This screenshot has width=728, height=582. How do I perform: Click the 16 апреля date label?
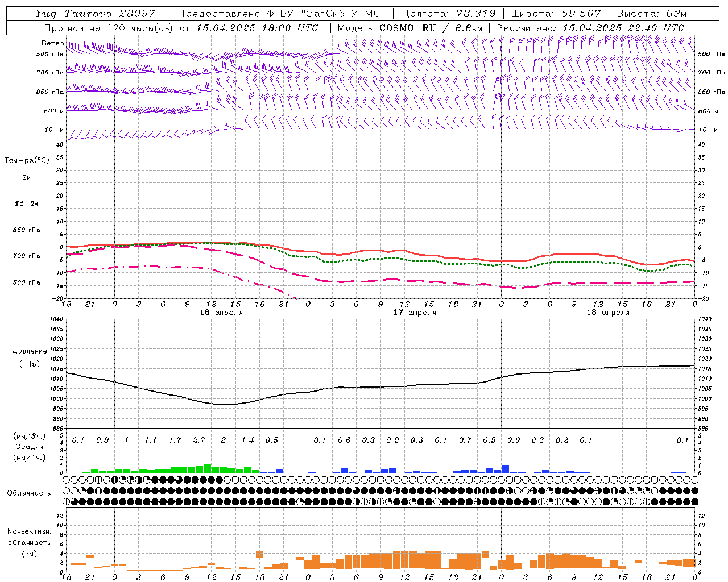tap(221, 313)
